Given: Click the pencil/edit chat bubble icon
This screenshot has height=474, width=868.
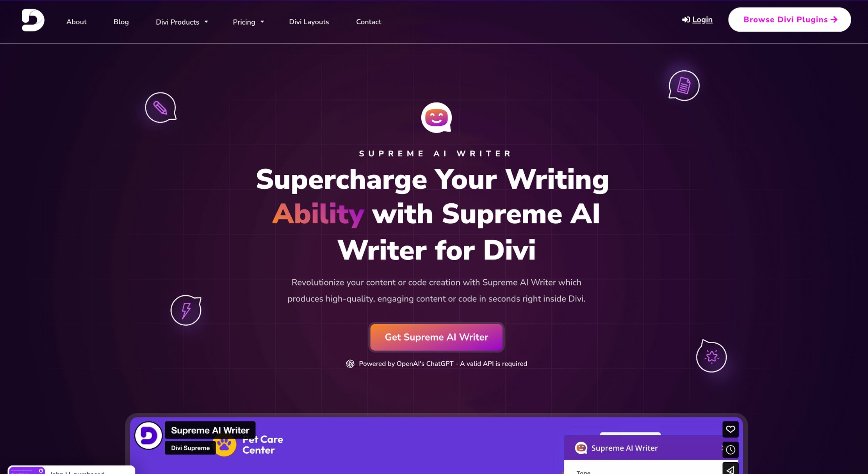Looking at the screenshot, I should coord(160,107).
